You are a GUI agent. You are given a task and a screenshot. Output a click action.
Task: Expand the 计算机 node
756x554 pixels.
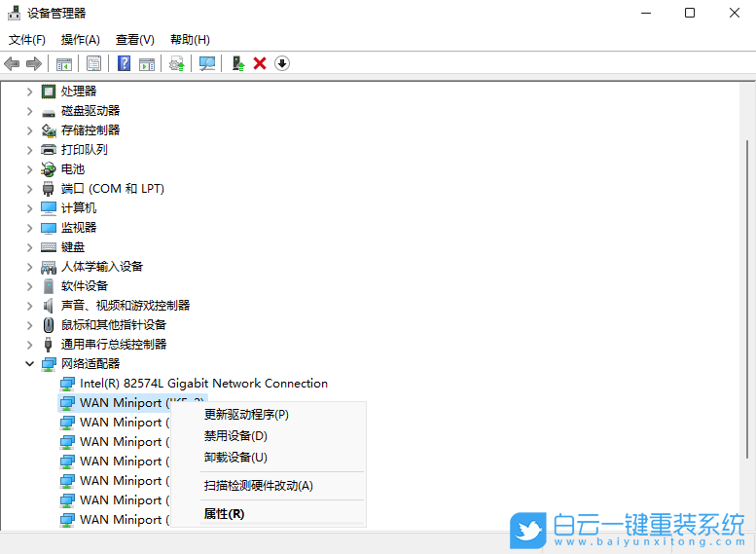click(x=30, y=208)
